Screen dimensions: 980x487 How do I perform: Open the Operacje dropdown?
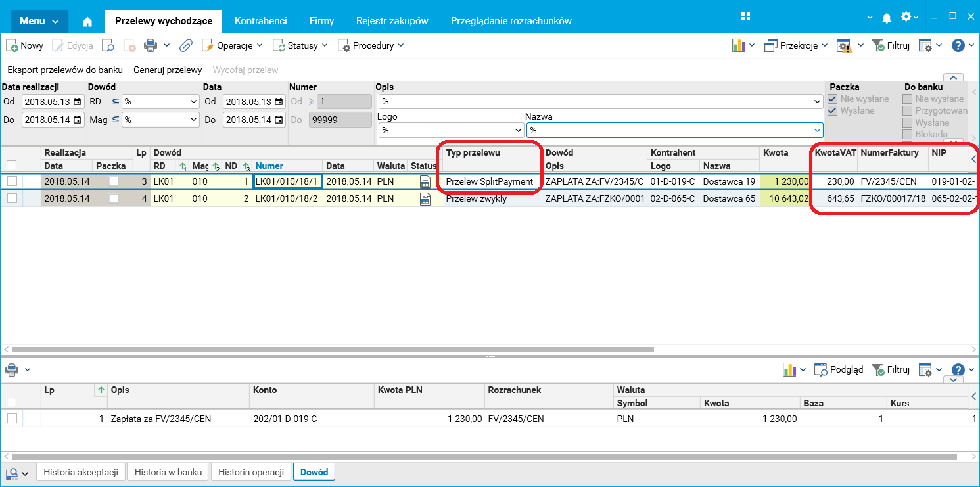[x=232, y=45]
